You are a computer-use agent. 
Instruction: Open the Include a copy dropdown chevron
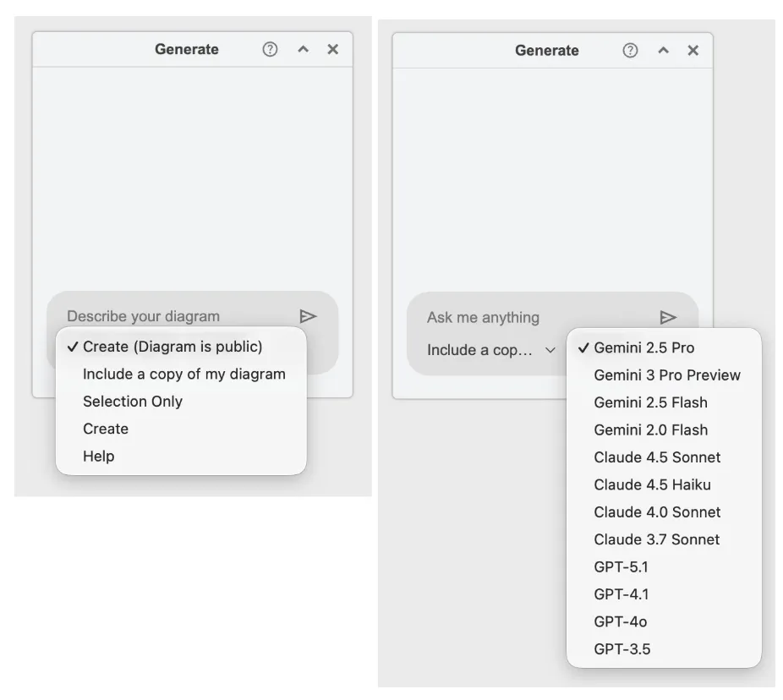[550, 349]
